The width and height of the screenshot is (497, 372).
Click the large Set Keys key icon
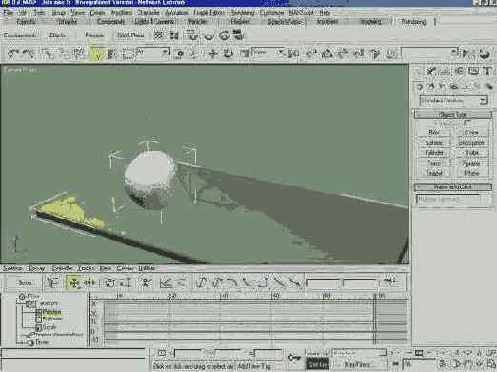pyautogui.click(x=294, y=358)
